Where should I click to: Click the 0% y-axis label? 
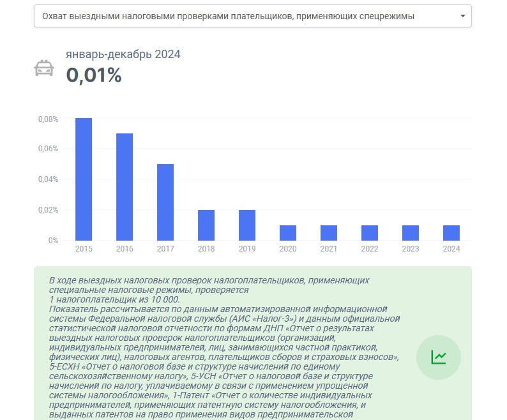[x=54, y=241]
